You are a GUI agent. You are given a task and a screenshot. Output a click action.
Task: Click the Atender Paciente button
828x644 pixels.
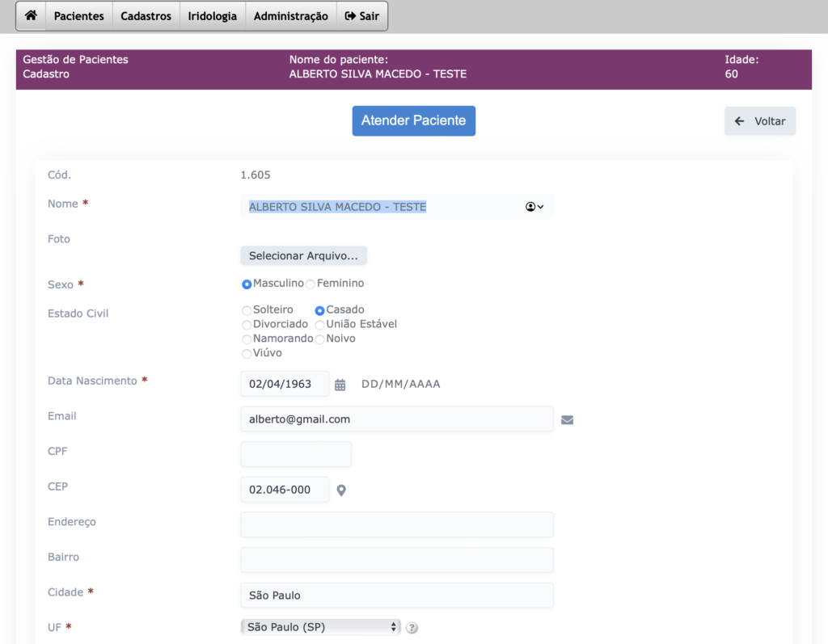coord(413,120)
